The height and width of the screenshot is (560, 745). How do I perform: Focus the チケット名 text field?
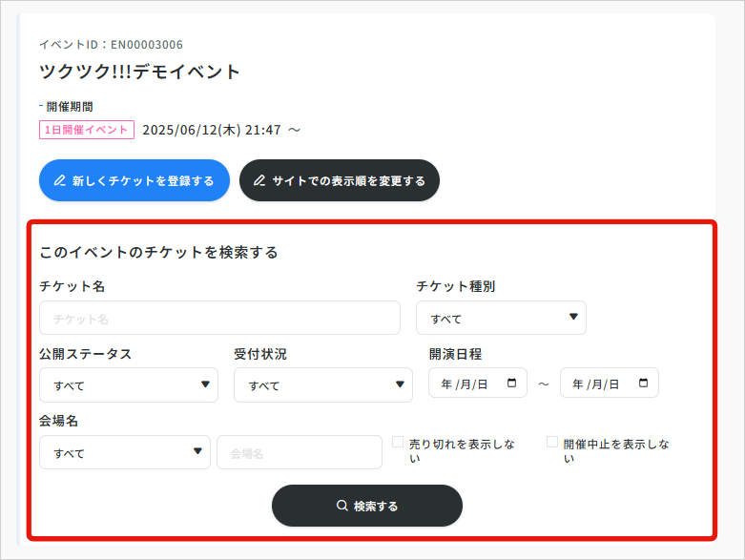[219, 318]
